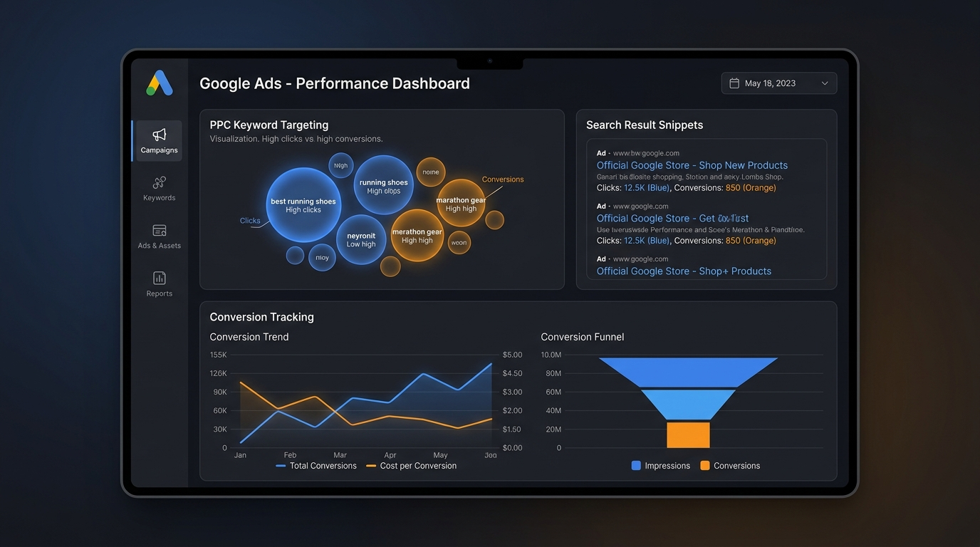This screenshot has width=980, height=547.
Task: Click the 'May' x-axis label
Action: (441, 455)
